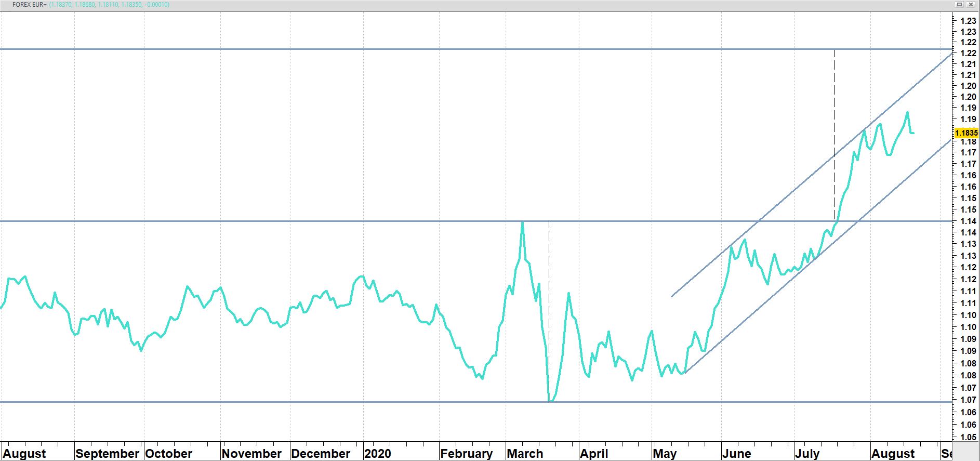Screen dimensions: 980x461
Task: Click the February label on the time axis
Action: pyautogui.click(x=466, y=453)
